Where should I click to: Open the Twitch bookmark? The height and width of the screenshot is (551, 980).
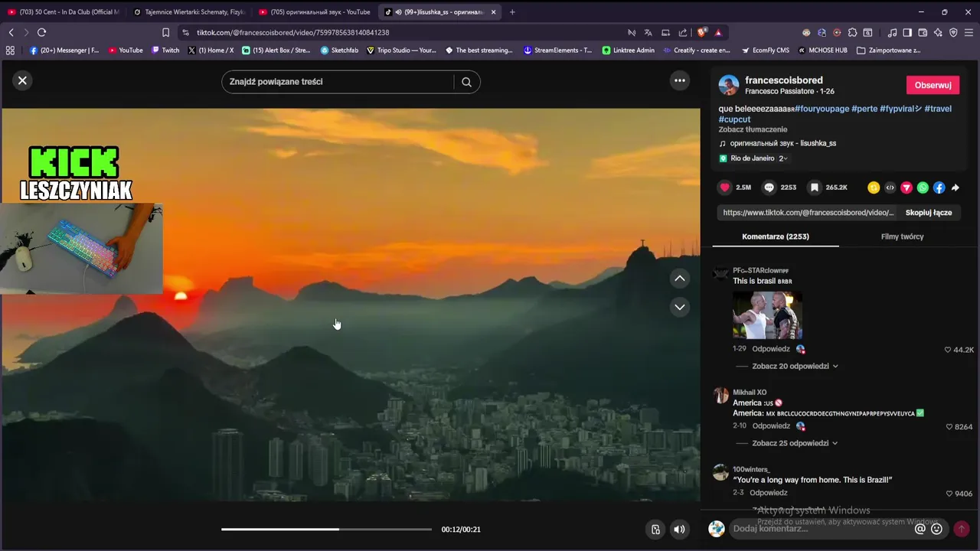click(165, 51)
